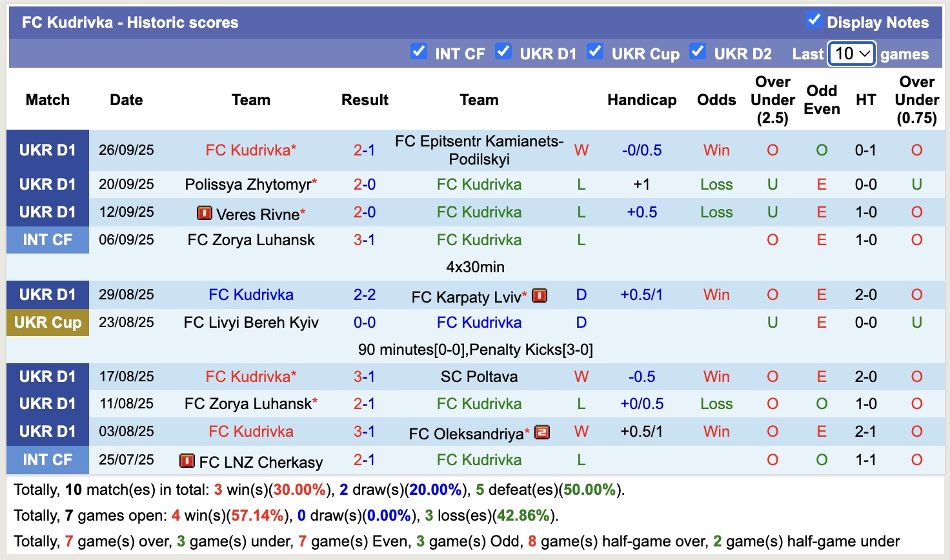Click the INT CF label for 06/09/25 match

click(48, 240)
